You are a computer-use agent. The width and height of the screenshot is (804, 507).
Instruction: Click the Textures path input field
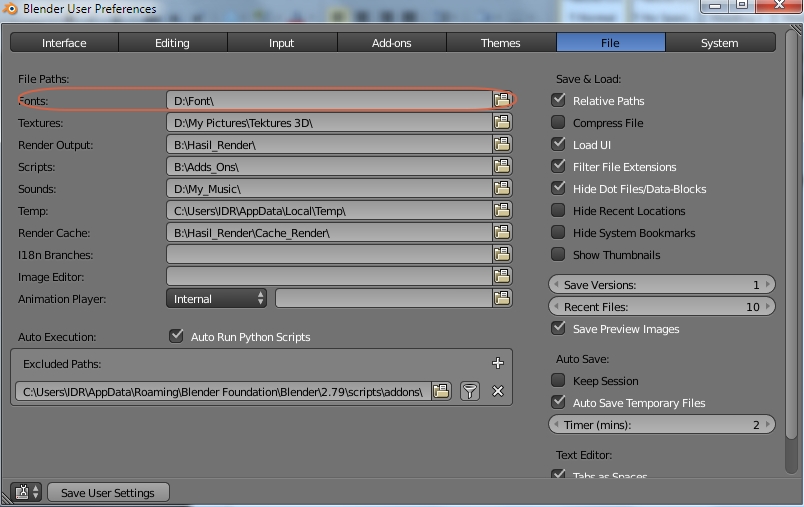(329, 122)
